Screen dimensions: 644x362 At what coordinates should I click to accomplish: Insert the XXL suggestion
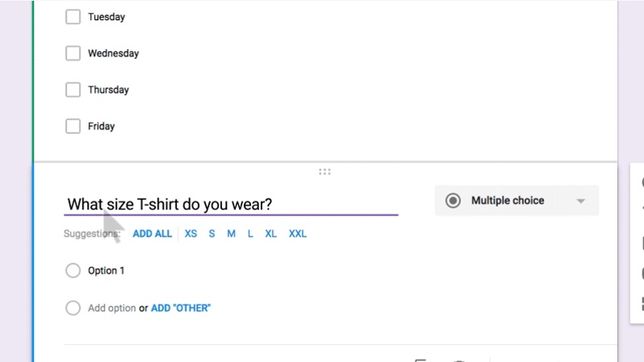pos(298,234)
